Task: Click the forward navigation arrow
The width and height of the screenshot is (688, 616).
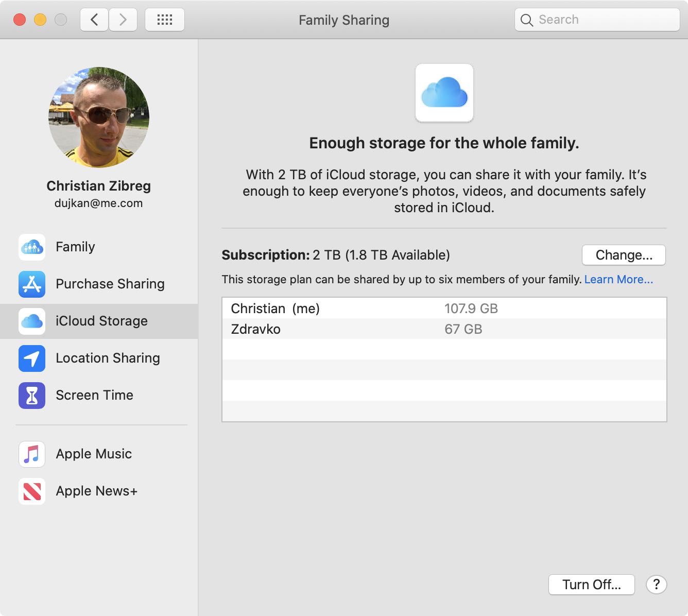Action: (123, 19)
